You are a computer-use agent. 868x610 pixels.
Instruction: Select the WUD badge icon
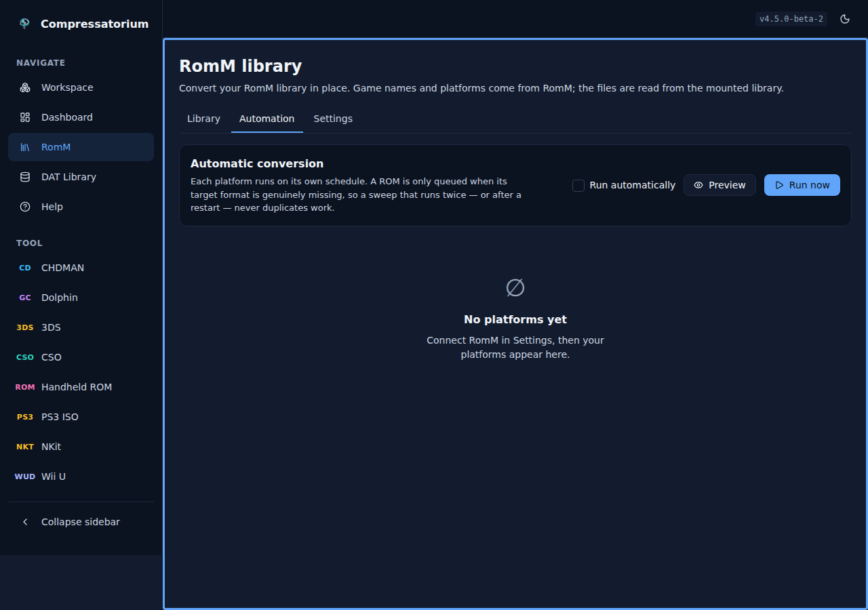pyautogui.click(x=25, y=476)
